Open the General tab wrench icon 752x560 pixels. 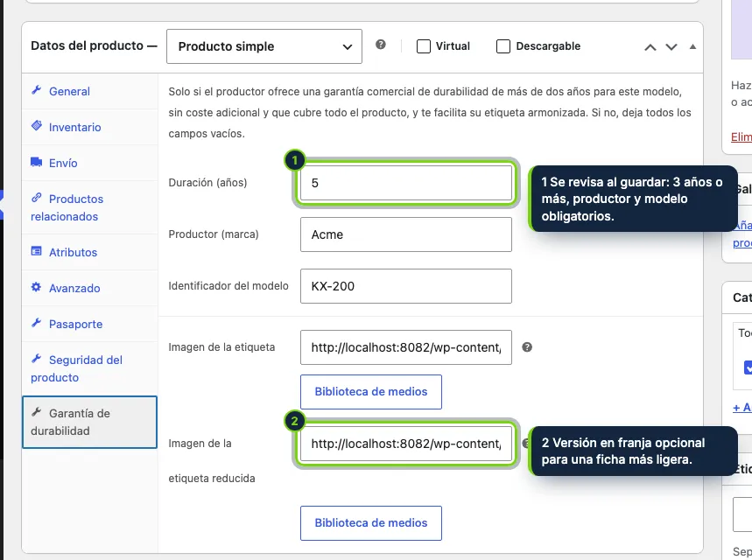coord(37,89)
